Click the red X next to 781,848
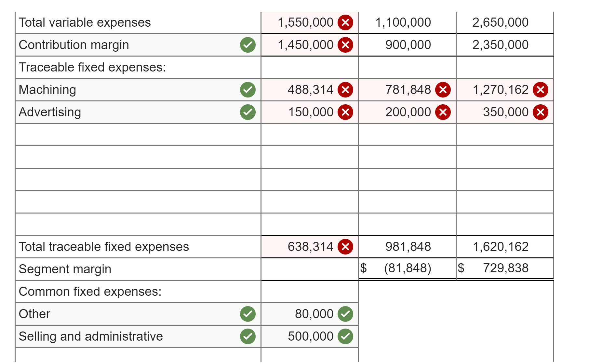The image size is (589, 364). point(443,90)
